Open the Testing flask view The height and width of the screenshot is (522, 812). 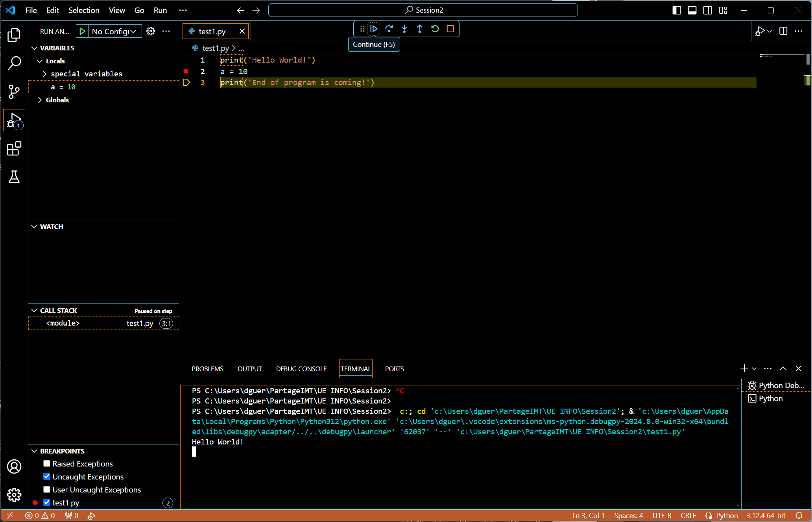click(x=14, y=177)
